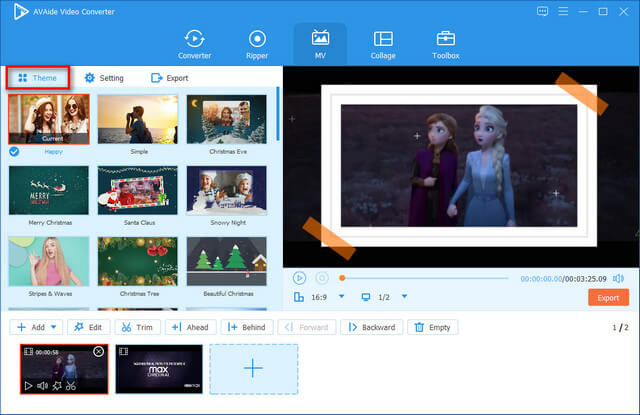Choose the Christmas Eve theme

[x=227, y=119]
